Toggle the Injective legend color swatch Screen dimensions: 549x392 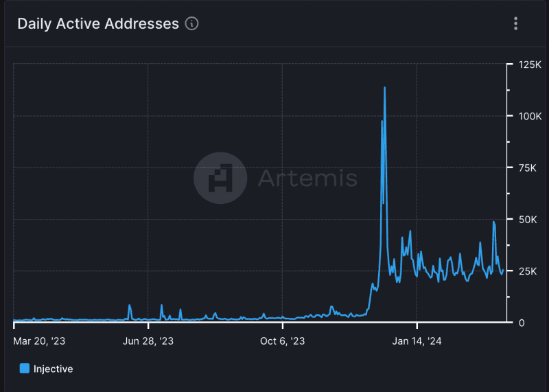tap(25, 369)
